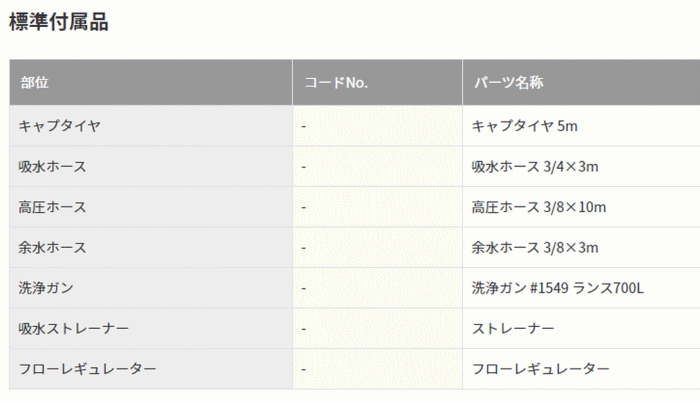Click the code dash in キャブタイヤ row
This screenshot has height=401, width=700.
pyautogui.click(x=304, y=126)
